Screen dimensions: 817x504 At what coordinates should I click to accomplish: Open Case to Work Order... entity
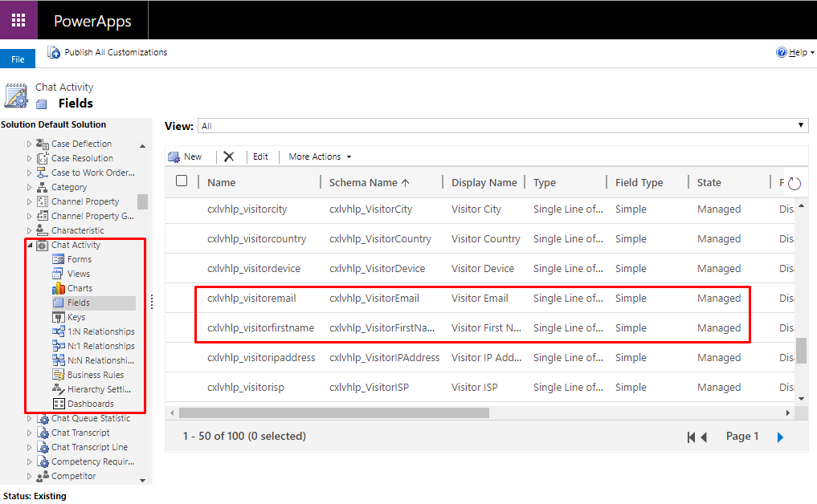(x=92, y=173)
